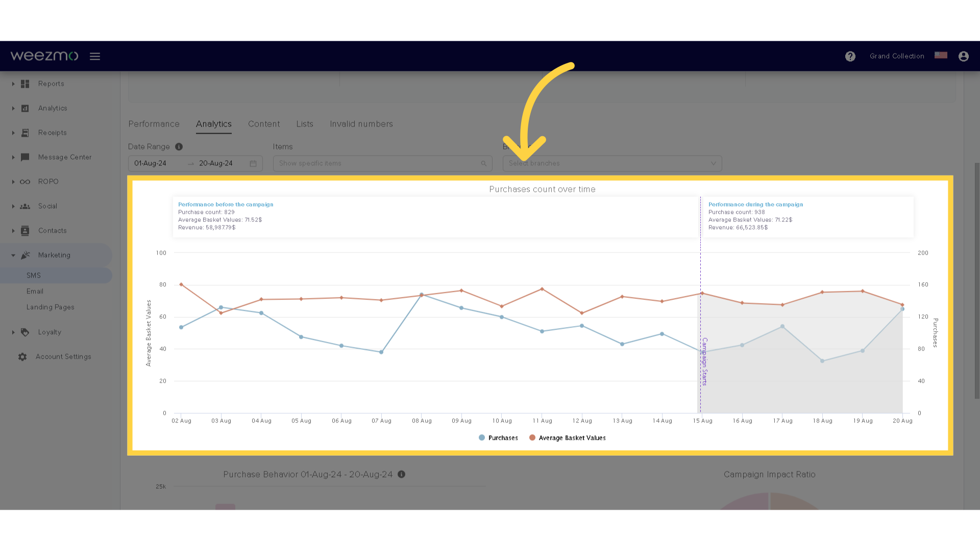The image size is (980, 551).
Task: Click the 'Campaign Impact Ratio' title
Action: point(769,474)
